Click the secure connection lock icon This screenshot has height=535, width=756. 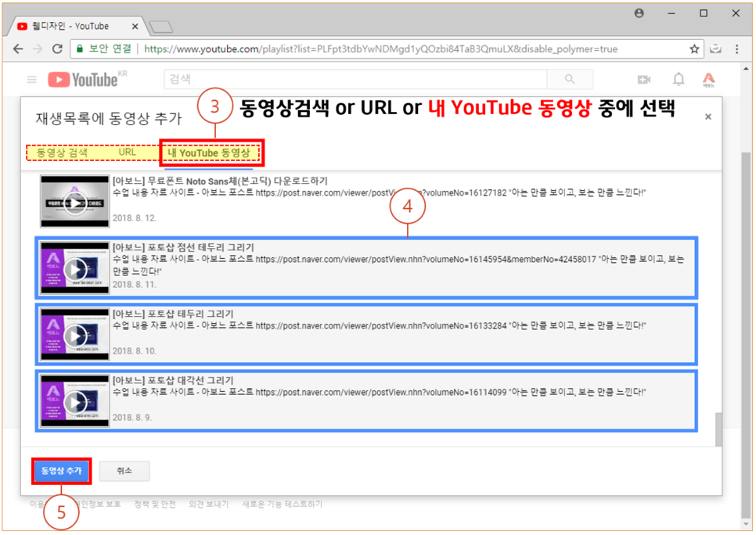click(80, 48)
